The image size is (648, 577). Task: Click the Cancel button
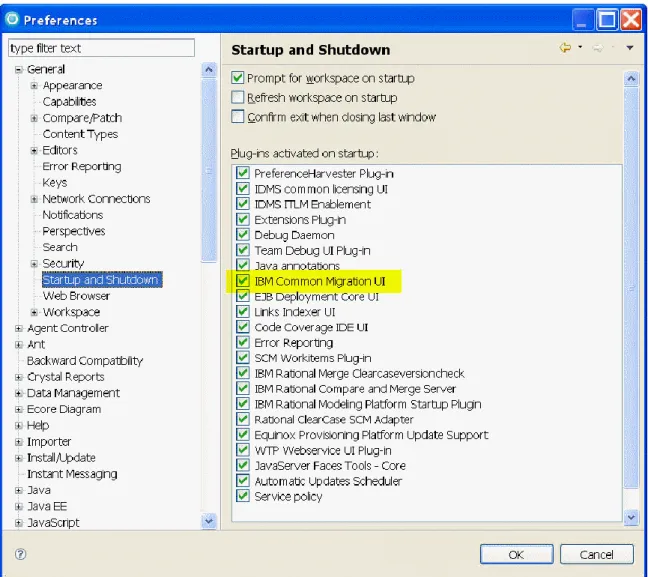tap(596, 554)
